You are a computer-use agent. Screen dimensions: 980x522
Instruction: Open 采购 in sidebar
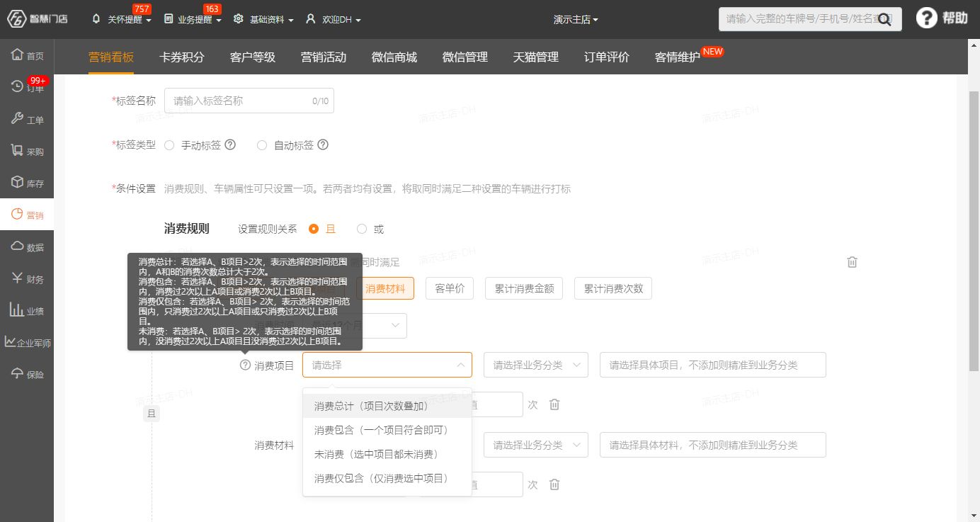(27, 151)
